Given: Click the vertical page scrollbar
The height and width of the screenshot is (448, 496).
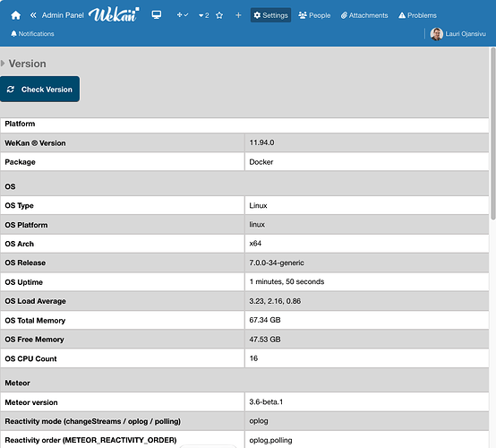Looking at the screenshot, I should coord(492,133).
